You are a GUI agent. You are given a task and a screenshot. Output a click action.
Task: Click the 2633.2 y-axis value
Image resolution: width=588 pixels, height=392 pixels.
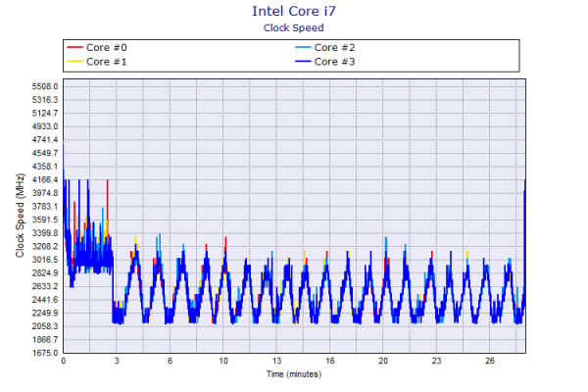point(45,286)
